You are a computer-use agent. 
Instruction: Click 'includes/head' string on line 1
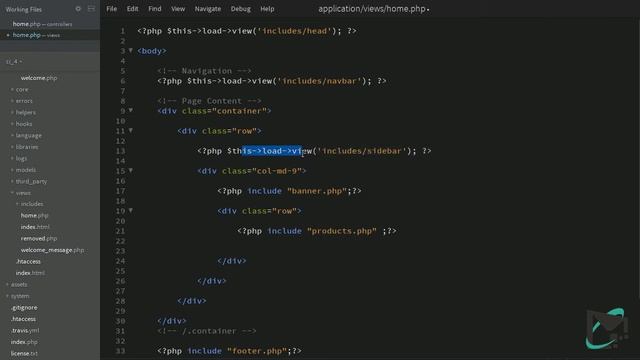294,31
